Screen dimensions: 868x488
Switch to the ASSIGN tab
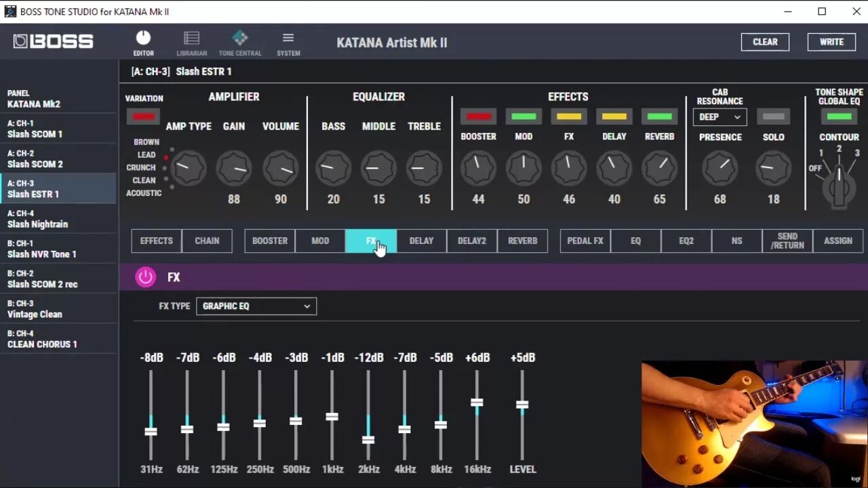click(x=838, y=241)
